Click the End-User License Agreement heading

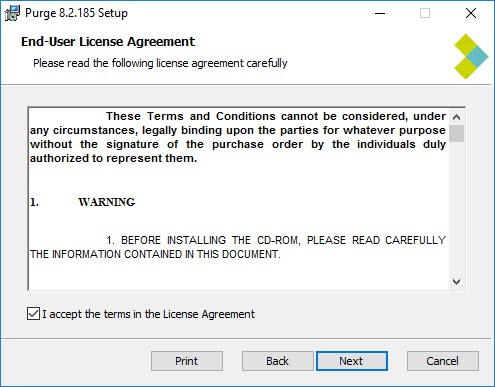pos(108,42)
